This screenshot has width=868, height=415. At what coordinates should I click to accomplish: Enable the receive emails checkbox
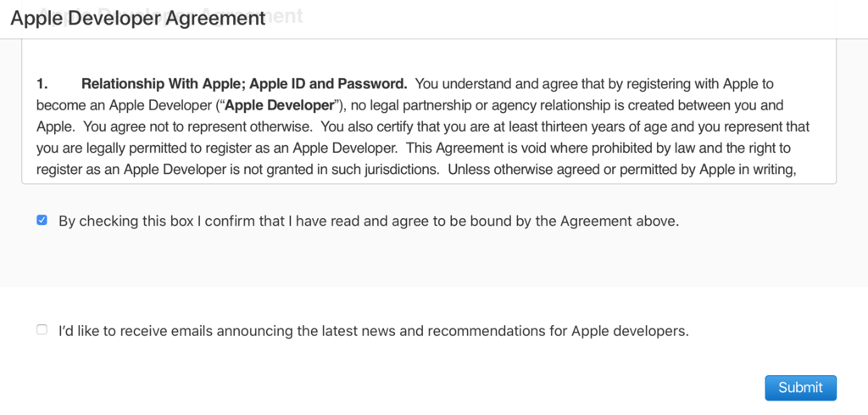tap(42, 330)
